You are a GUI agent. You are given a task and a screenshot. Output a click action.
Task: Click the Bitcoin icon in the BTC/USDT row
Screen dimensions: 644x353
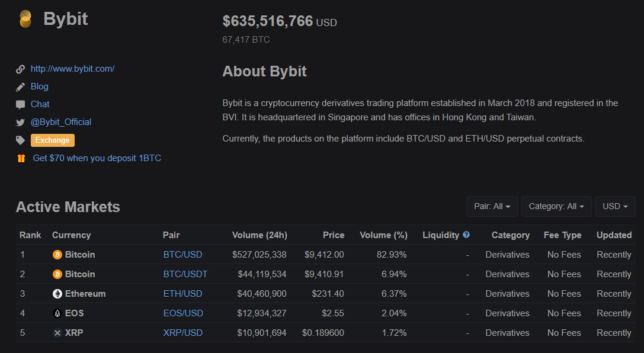(57, 274)
